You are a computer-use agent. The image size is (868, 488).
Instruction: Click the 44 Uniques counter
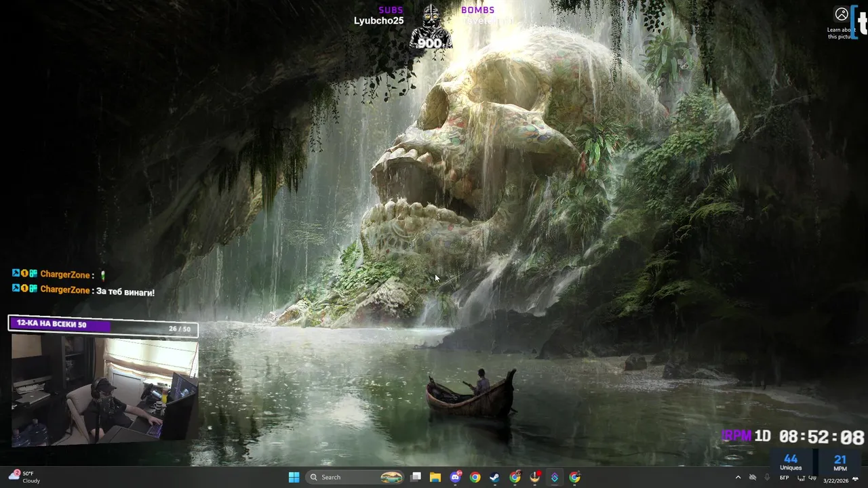(791, 463)
